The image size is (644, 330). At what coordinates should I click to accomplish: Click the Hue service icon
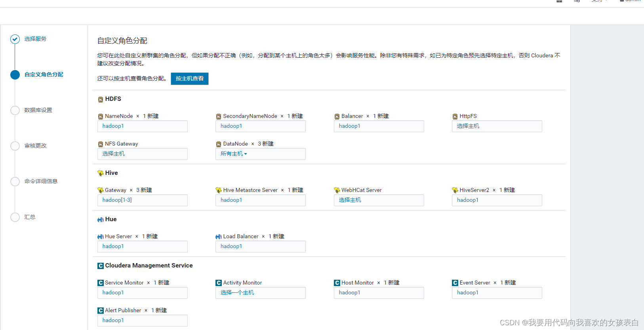[101, 220]
